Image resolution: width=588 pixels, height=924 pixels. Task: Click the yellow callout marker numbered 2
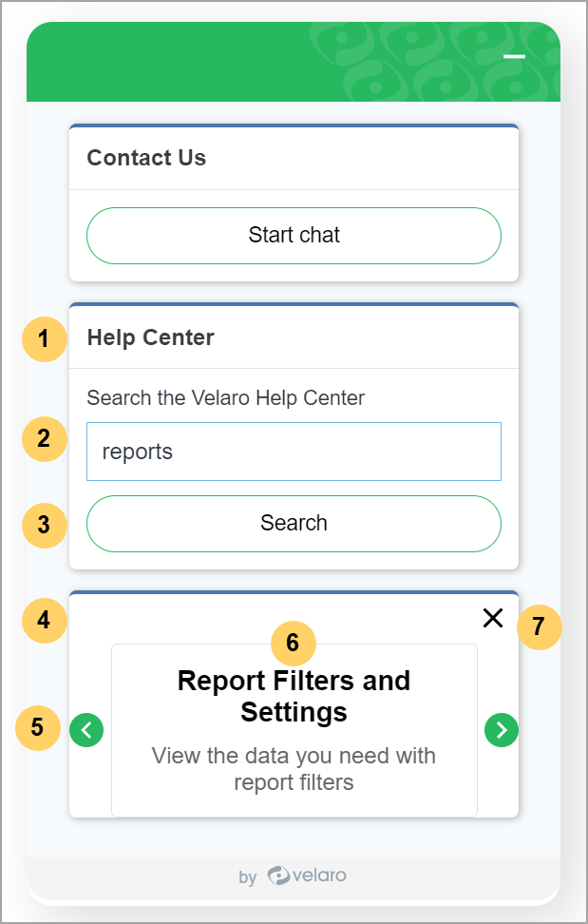tap(44, 439)
